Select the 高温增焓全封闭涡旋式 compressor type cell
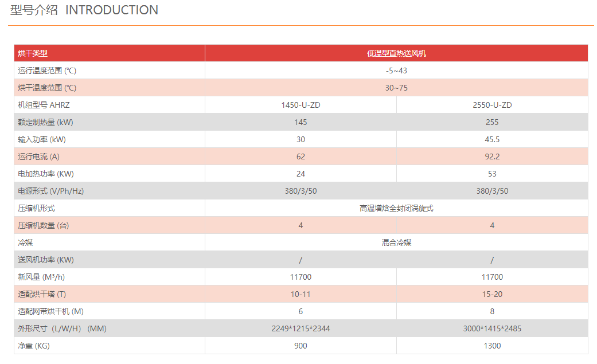 click(396, 208)
